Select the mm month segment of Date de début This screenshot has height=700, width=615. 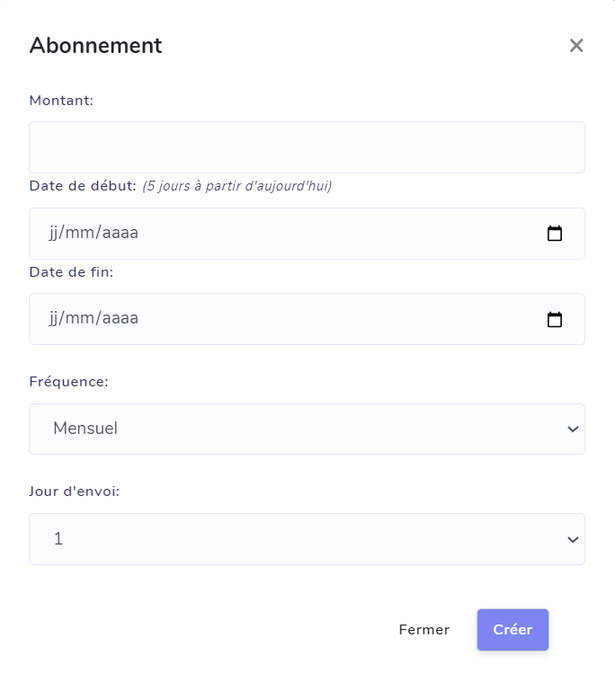(x=80, y=233)
